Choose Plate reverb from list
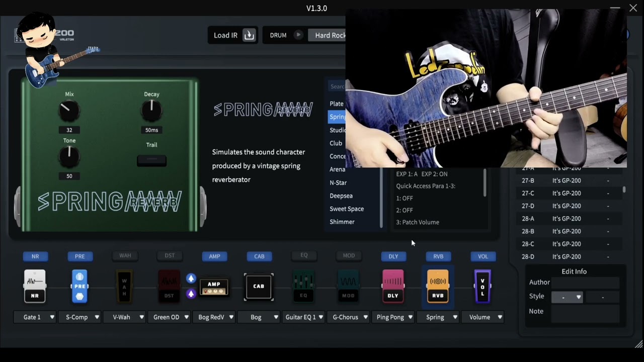This screenshot has width=644, height=362. coord(337,104)
